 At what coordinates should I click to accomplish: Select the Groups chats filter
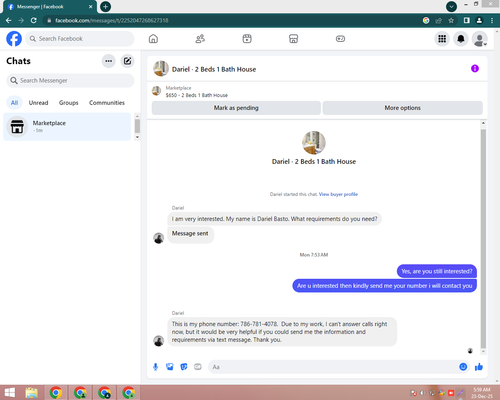(x=69, y=103)
